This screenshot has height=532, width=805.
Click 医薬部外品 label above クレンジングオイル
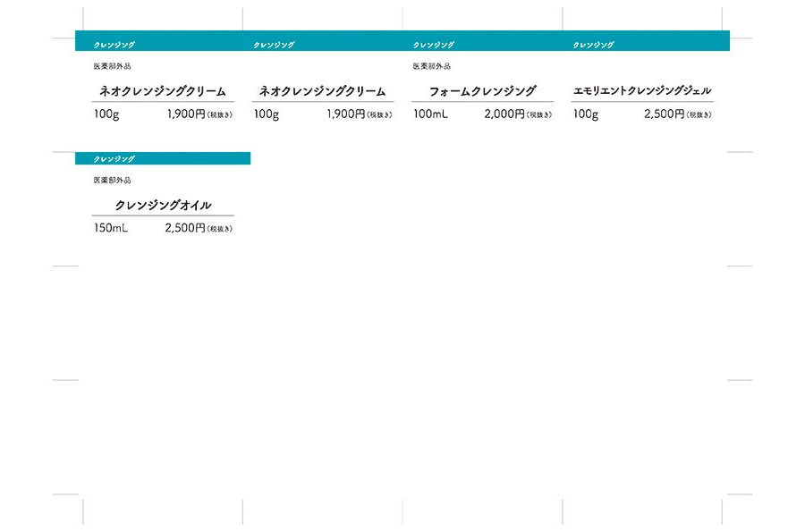pos(112,181)
